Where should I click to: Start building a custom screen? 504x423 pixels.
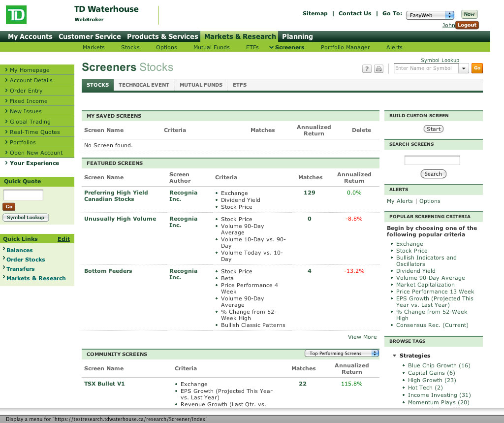tap(433, 129)
